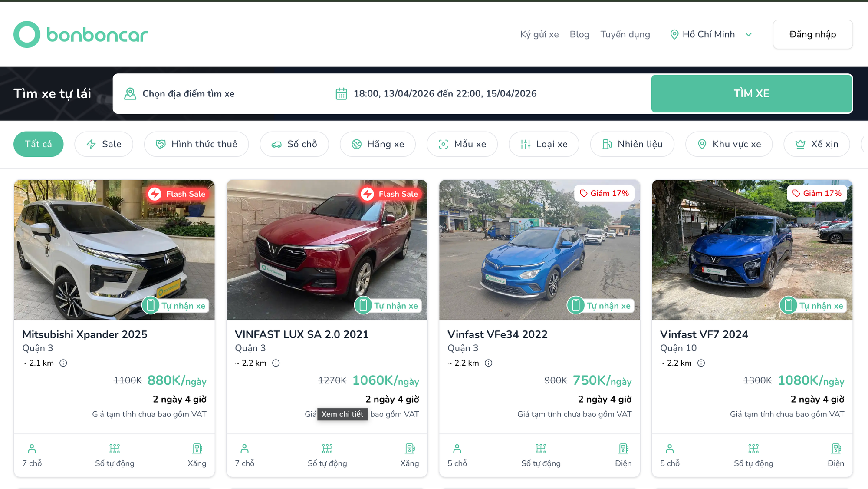This screenshot has width=868, height=489.
Task: Click the Đăng nhập login button
Action: coord(812,34)
